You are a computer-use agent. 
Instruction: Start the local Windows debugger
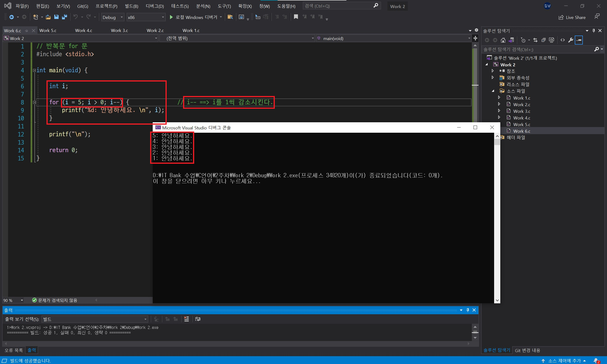(x=171, y=17)
